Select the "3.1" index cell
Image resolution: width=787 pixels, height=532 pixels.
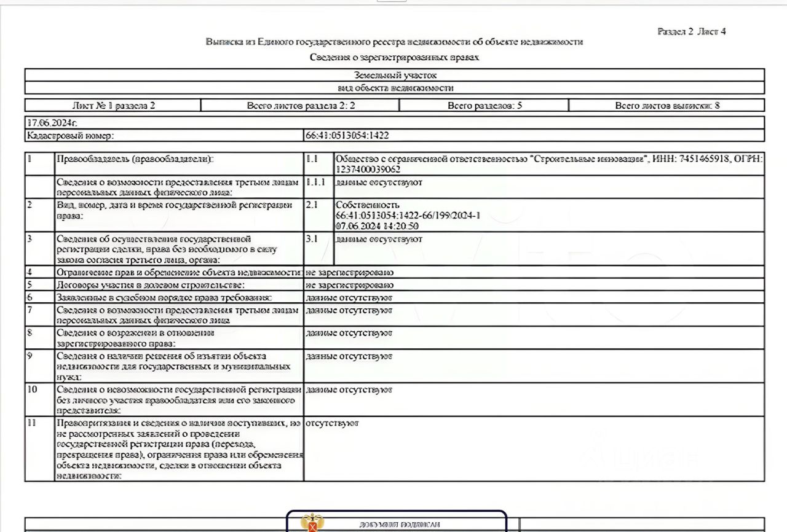point(318,249)
